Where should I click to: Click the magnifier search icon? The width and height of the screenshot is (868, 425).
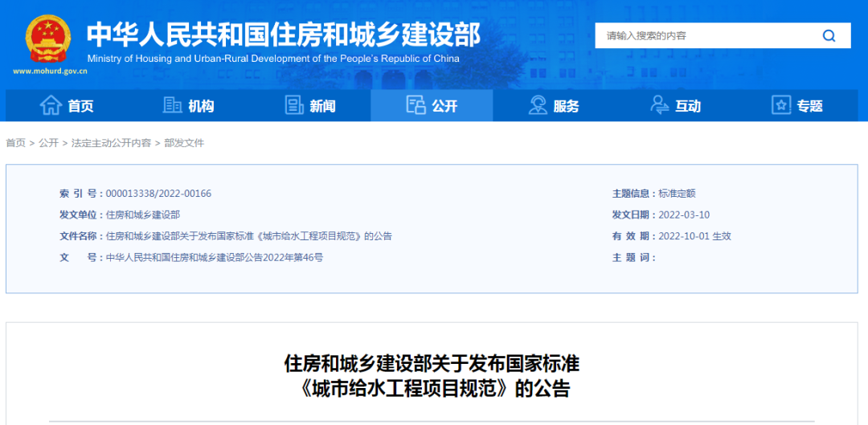[x=829, y=35]
